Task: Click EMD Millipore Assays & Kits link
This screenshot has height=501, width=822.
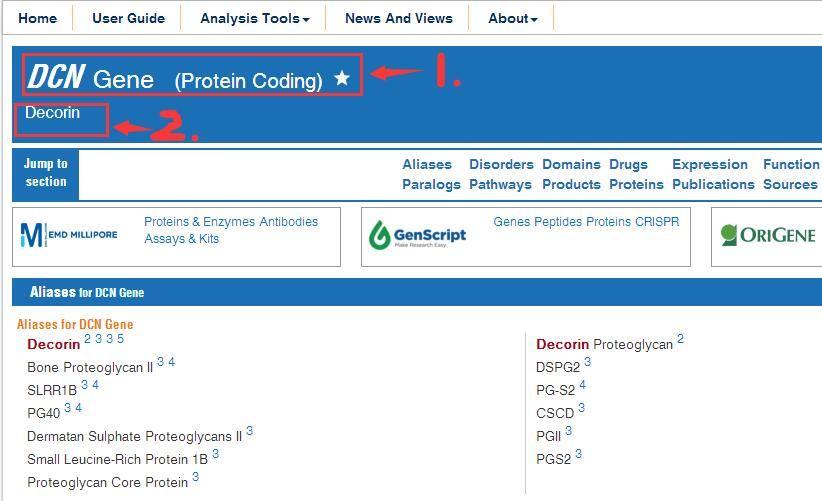Action: pos(181,239)
